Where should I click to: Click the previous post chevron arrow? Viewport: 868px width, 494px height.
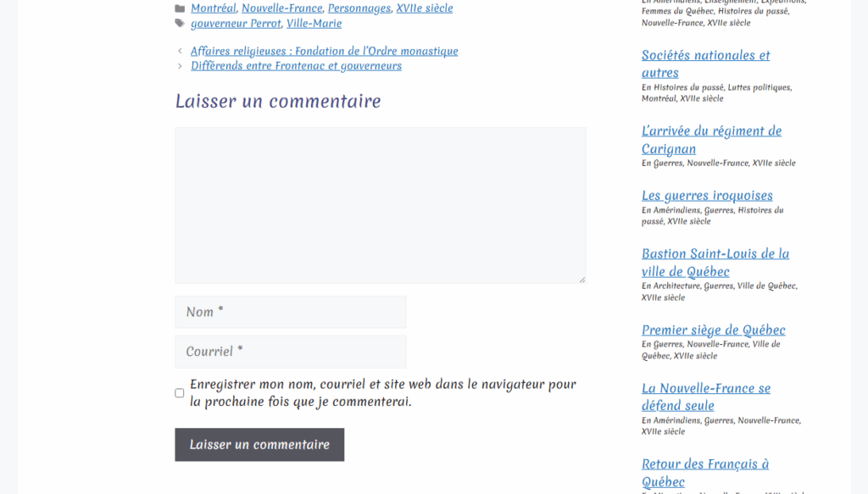(180, 51)
